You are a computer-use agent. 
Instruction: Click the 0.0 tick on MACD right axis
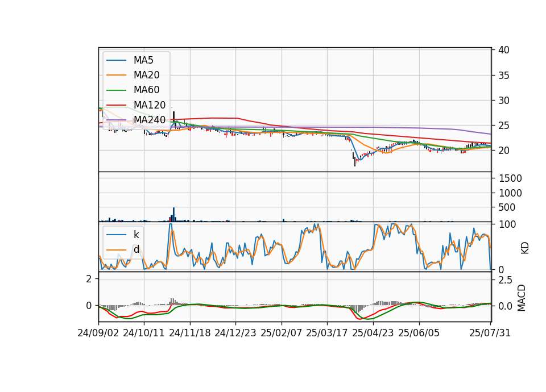coord(505,306)
